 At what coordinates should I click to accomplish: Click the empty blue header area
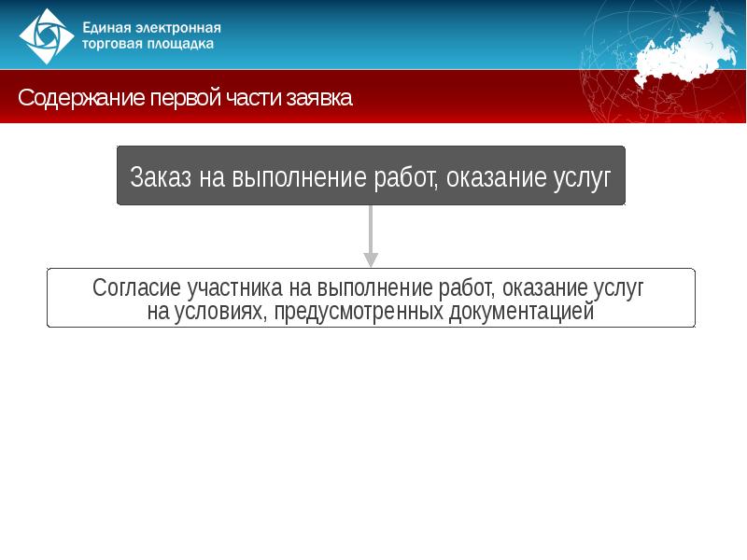click(392, 35)
